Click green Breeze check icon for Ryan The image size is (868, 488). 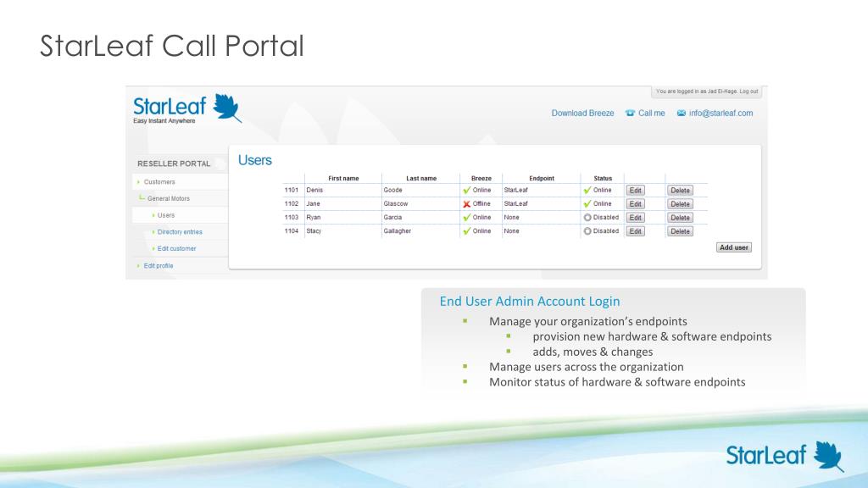[x=467, y=218]
